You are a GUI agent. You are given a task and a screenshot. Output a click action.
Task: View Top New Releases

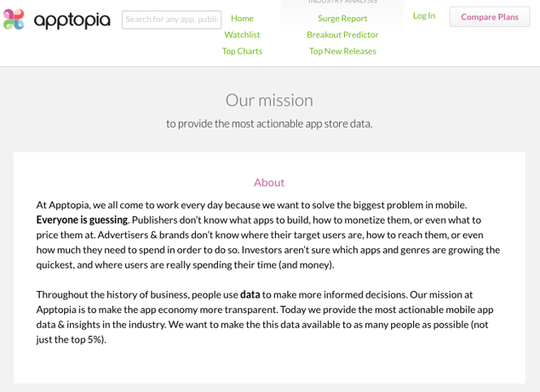342,50
